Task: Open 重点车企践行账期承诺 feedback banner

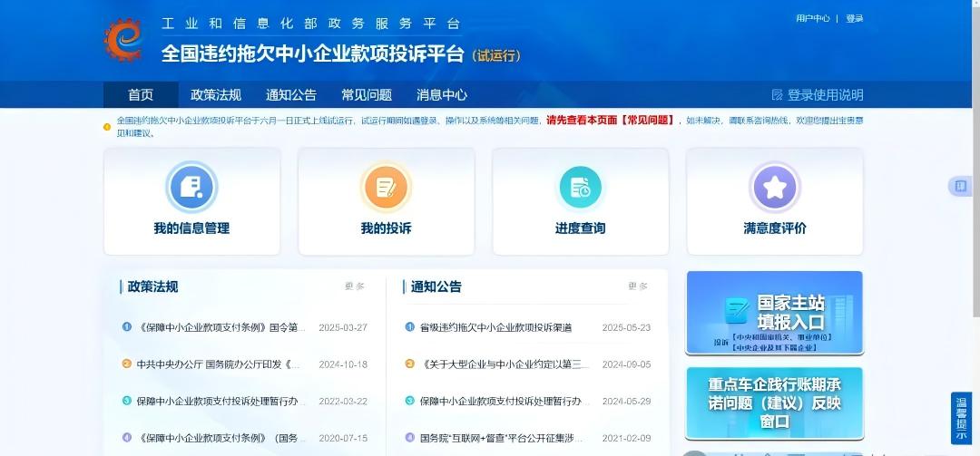Action: [x=774, y=403]
